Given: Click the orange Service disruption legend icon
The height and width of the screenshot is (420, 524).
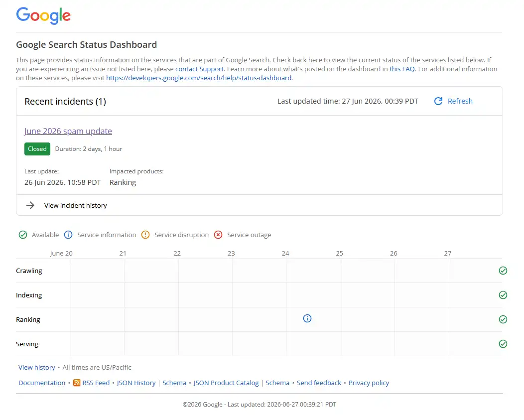Looking at the screenshot, I should click(x=145, y=235).
